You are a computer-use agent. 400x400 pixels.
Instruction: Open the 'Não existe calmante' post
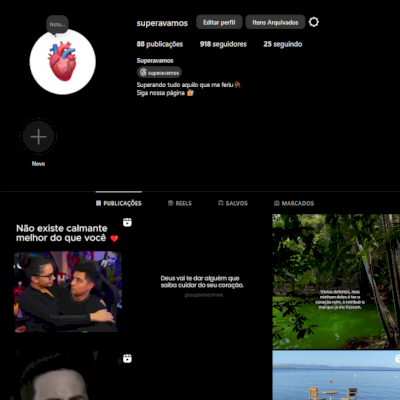click(68, 281)
